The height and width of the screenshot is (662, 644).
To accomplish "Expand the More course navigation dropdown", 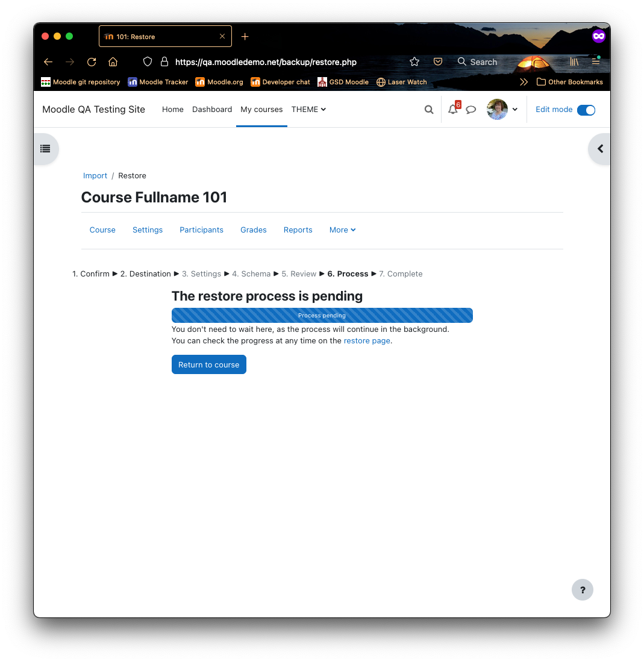I will [342, 230].
